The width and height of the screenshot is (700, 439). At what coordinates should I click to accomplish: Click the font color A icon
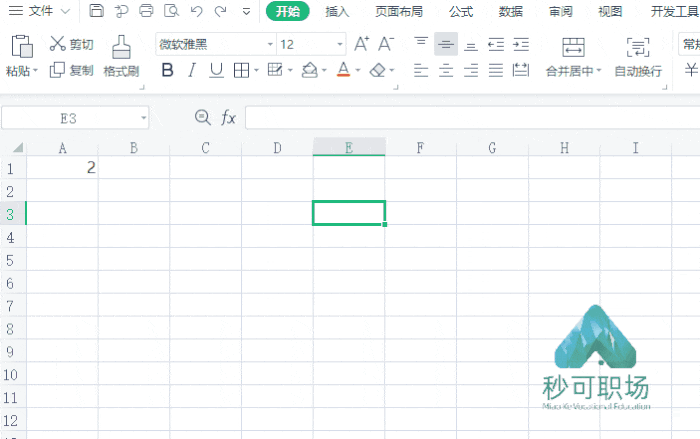[x=343, y=70]
